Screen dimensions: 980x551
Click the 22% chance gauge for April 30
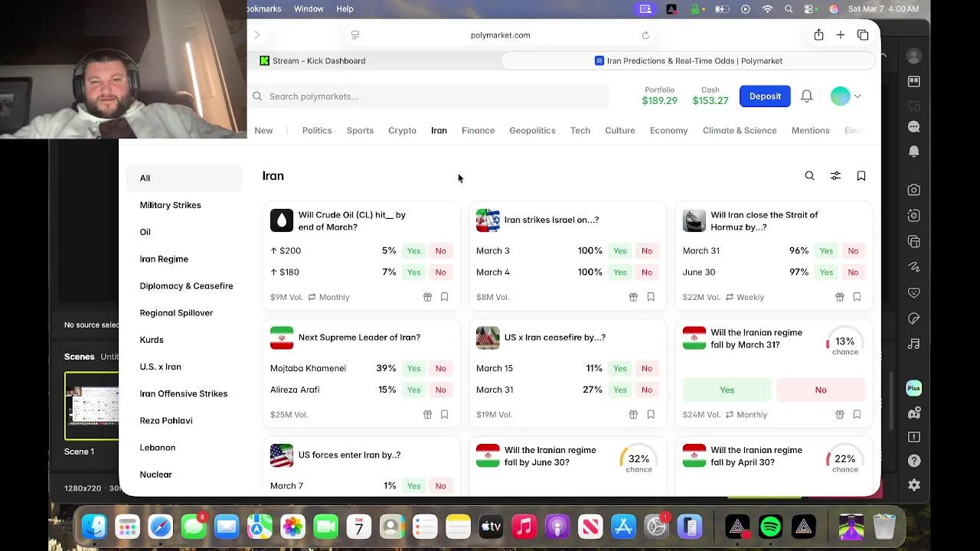click(845, 460)
